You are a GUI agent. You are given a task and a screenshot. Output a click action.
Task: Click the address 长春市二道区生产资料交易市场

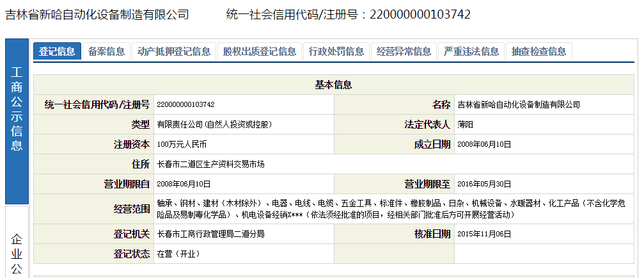click(x=210, y=164)
